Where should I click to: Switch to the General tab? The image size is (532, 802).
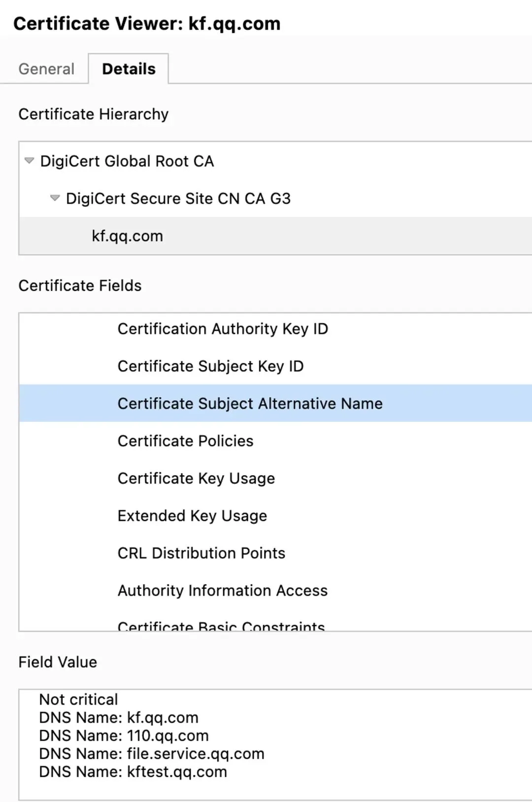pos(46,69)
